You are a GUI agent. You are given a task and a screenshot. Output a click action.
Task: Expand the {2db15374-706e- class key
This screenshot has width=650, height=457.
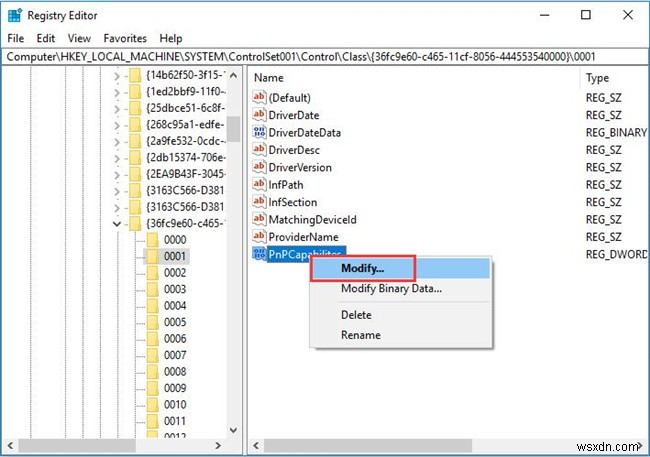[x=117, y=158]
